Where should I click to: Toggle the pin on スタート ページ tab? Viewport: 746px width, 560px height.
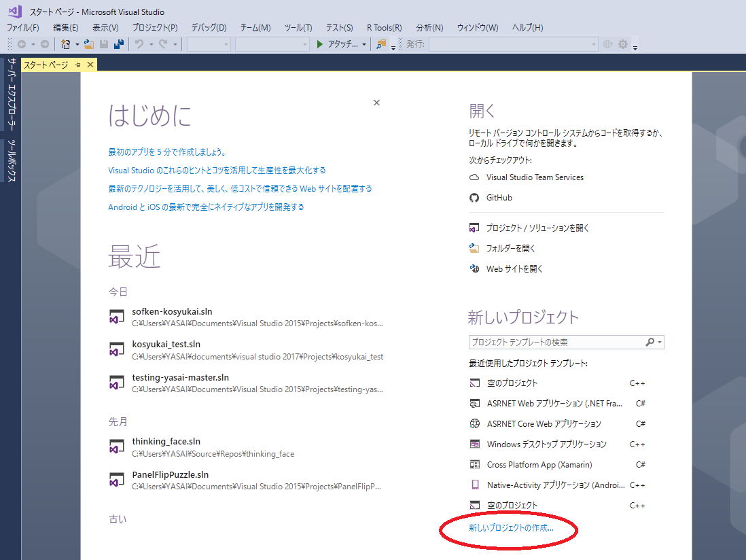pos(77,65)
